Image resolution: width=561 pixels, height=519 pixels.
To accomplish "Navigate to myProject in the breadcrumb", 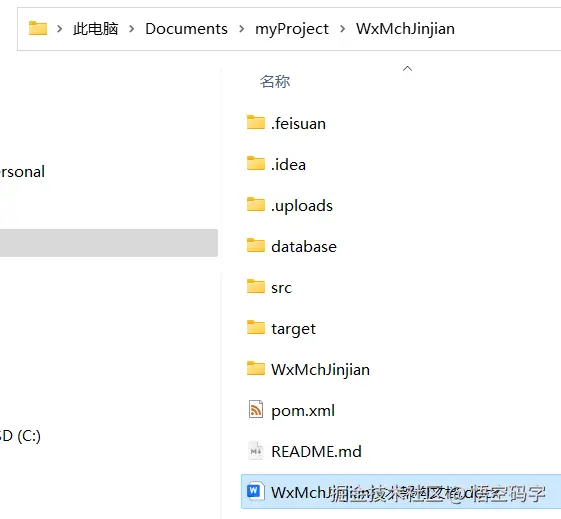I will pyautogui.click(x=292, y=29).
